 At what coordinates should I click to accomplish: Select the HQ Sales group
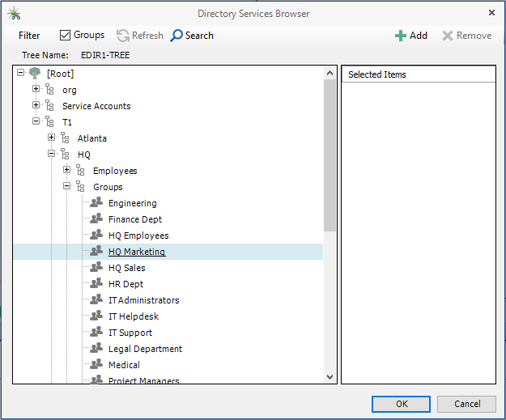pos(126,268)
